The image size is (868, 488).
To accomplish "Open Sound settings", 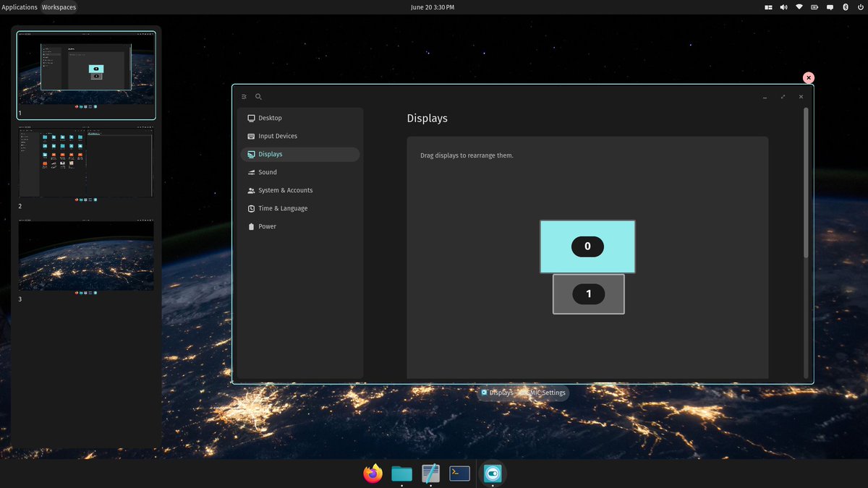I will click(x=299, y=172).
